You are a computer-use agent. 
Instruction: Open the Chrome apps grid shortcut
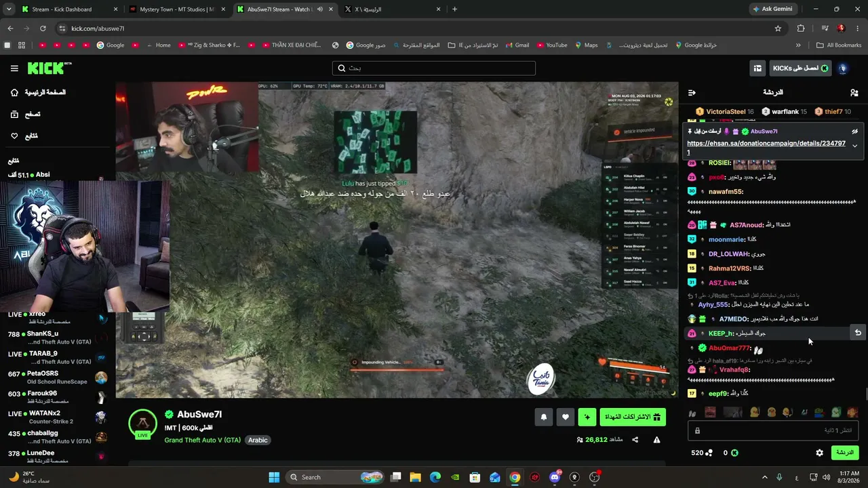22,45
